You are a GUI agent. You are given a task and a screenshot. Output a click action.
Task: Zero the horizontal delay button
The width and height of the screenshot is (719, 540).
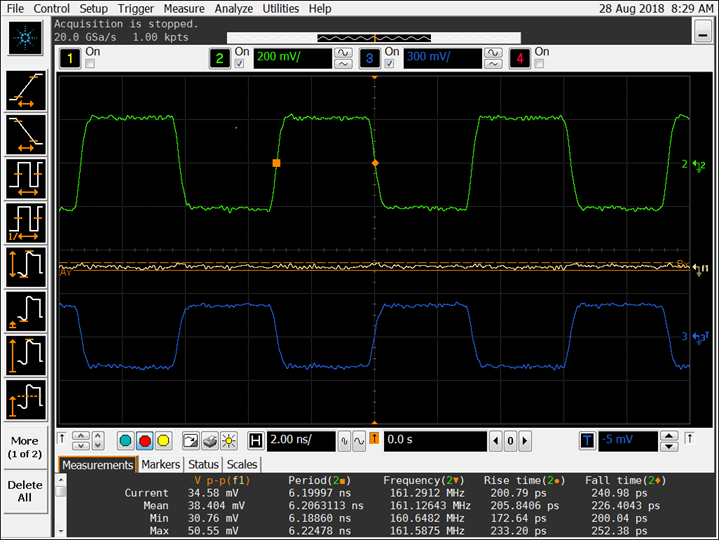click(510, 441)
